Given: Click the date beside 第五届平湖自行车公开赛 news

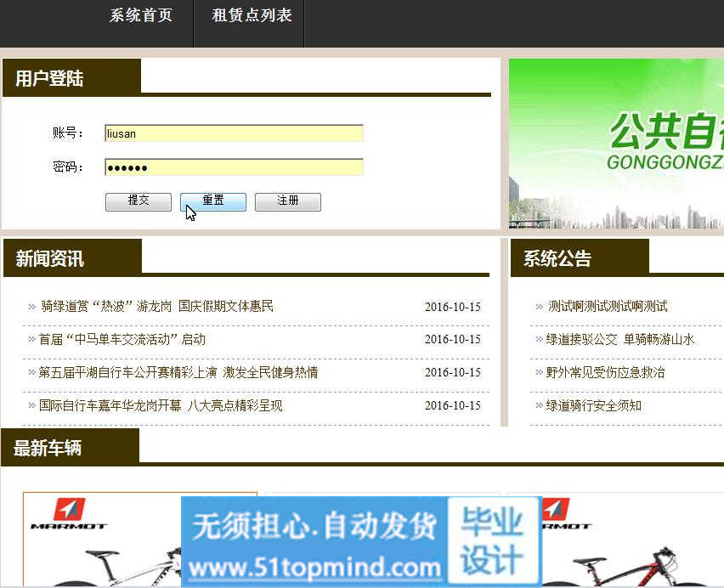Looking at the screenshot, I should point(452,372).
